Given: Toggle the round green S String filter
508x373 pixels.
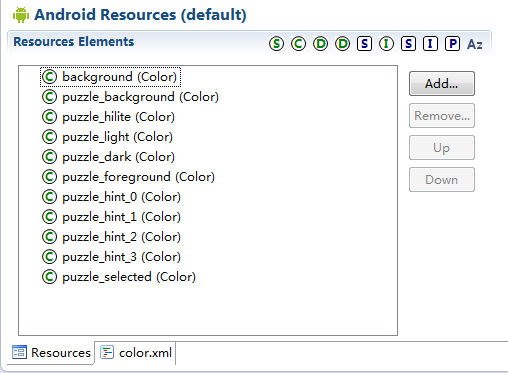Looking at the screenshot, I should 276,44.
